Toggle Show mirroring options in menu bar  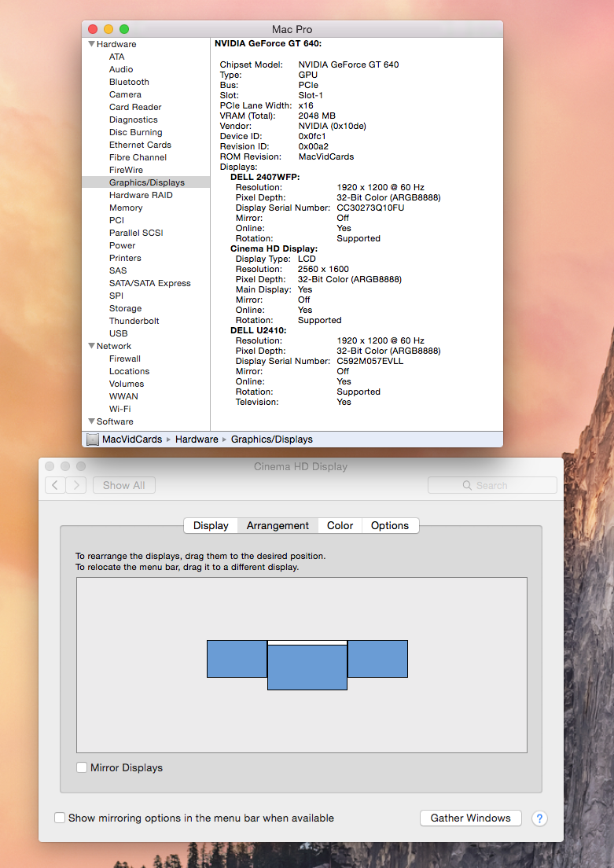(x=59, y=818)
